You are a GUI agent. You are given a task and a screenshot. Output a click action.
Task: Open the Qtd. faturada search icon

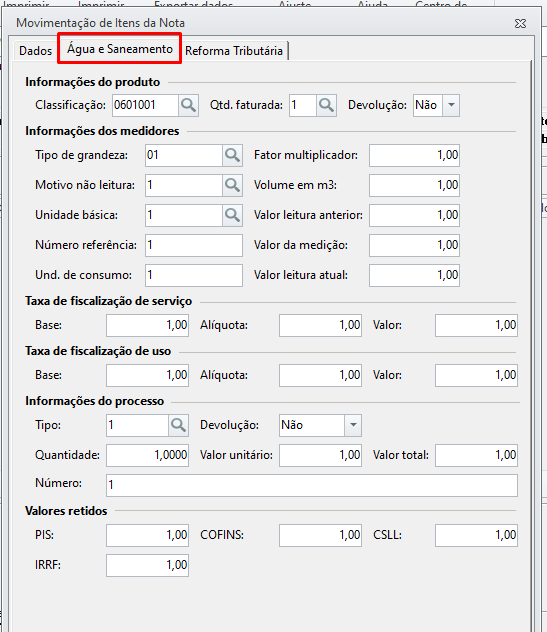click(326, 105)
